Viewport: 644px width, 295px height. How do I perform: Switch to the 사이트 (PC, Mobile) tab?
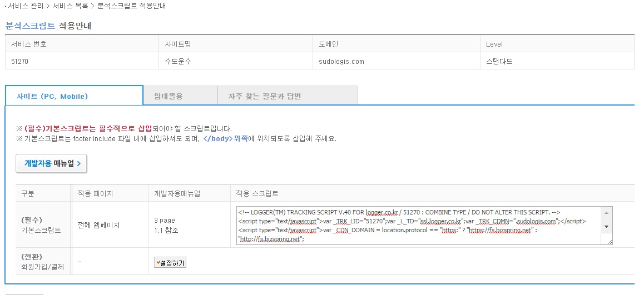[x=74, y=96]
